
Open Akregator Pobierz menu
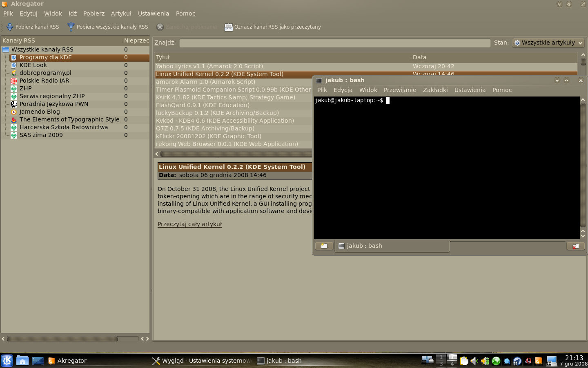[94, 13]
